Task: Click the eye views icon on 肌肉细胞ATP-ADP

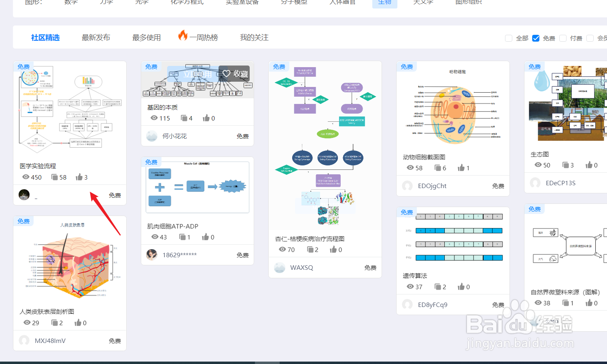Action: tap(154, 237)
